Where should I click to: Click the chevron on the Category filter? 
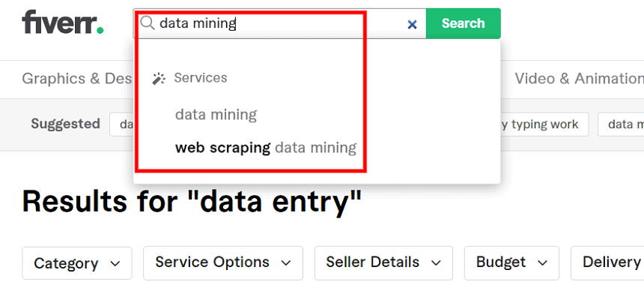coord(115,264)
